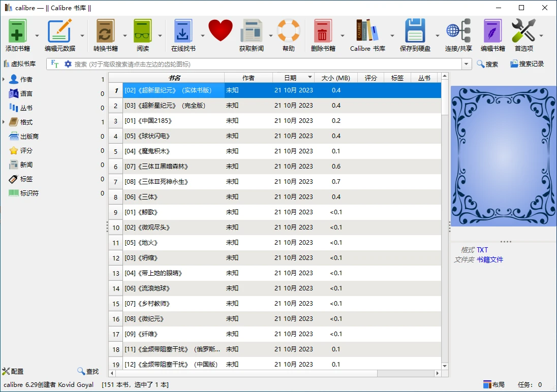The width and height of the screenshot is (557, 392).
Task: Click the 获取新闻 (Fetch news) icon
Action: coord(253,30)
